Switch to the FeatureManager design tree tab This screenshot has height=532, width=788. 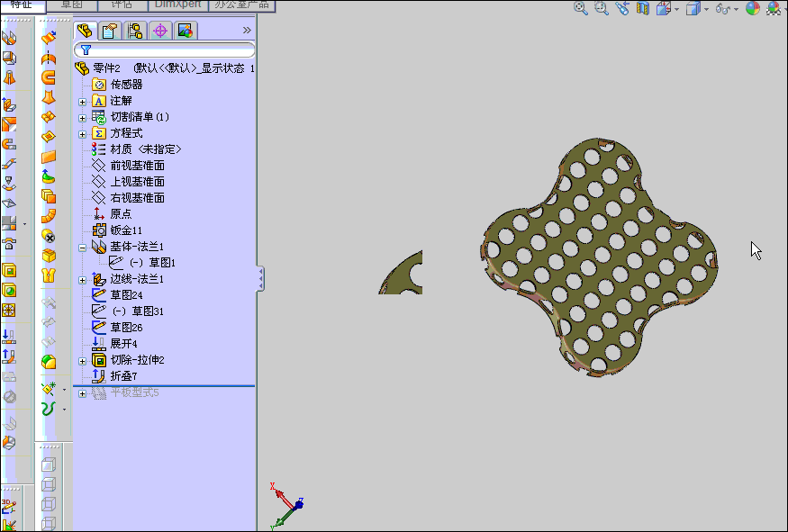[85, 31]
